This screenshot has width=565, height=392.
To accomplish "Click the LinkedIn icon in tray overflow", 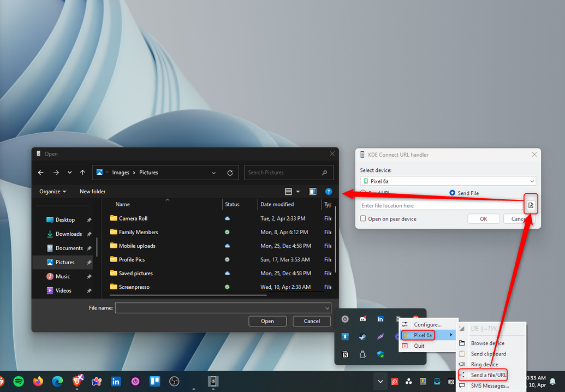I will [380, 319].
